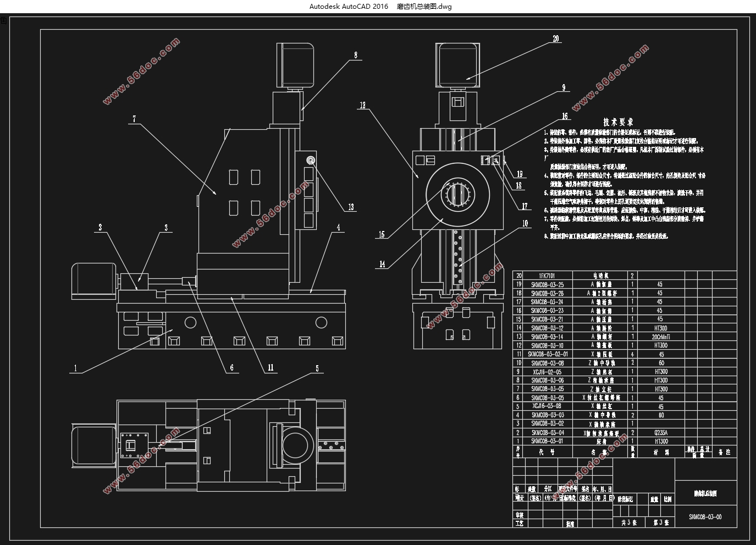Select balloon label 7 in side view
The height and width of the screenshot is (545, 756).
tap(134, 119)
